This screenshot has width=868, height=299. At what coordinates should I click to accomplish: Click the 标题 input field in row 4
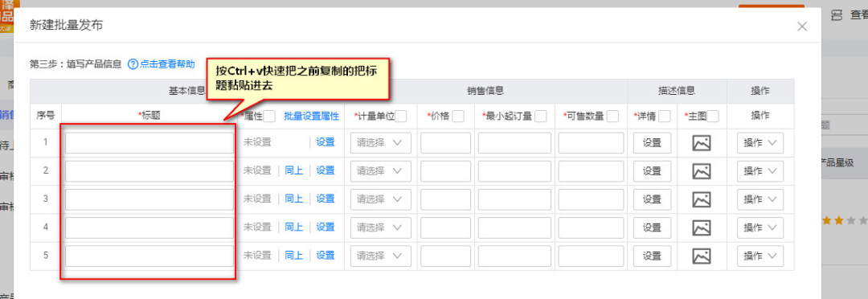(x=149, y=227)
